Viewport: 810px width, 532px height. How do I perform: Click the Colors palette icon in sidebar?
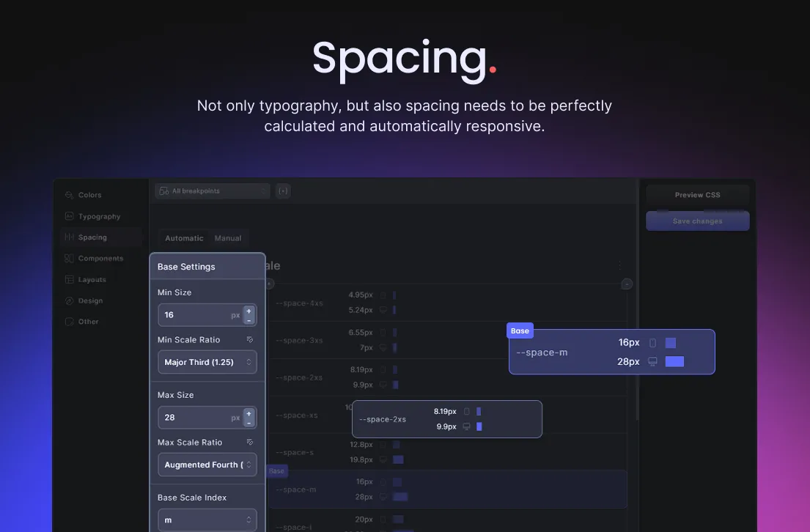pos(69,195)
